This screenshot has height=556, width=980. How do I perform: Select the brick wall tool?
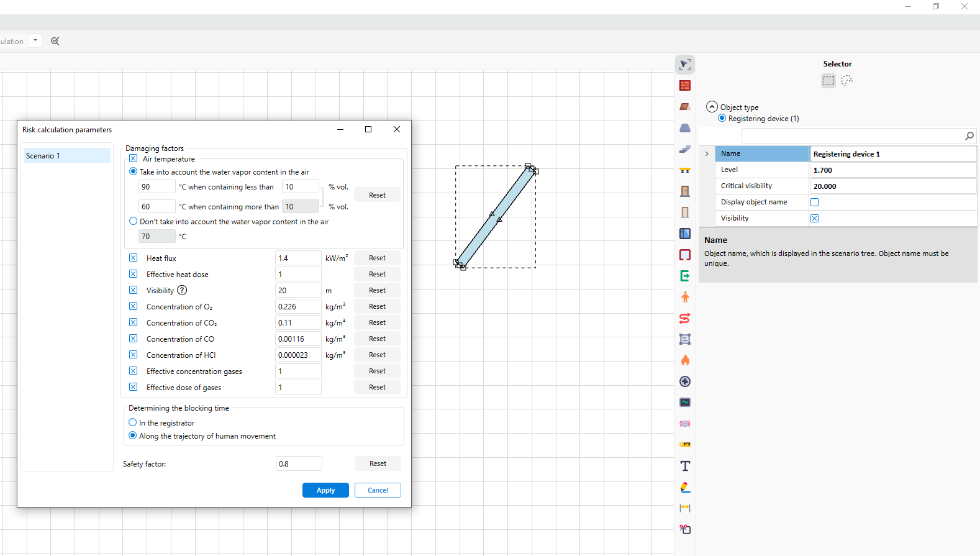[x=685, y=86]
